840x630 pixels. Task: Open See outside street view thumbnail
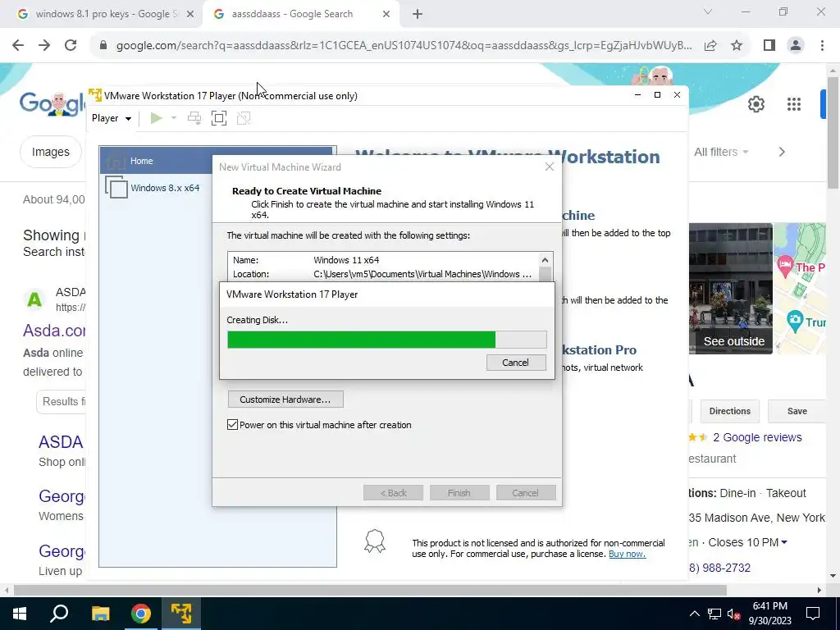tap(731, 289)
